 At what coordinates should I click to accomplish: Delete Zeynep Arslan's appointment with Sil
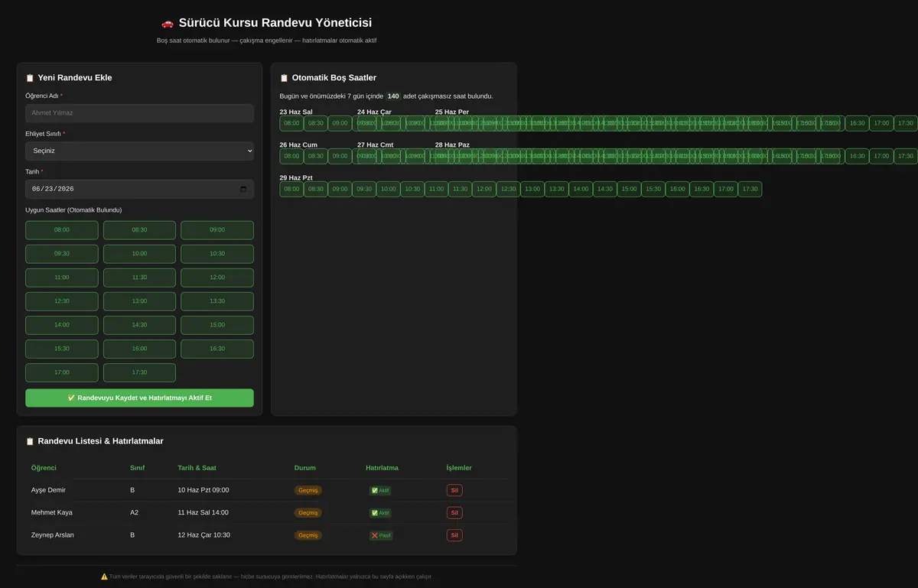454,536
